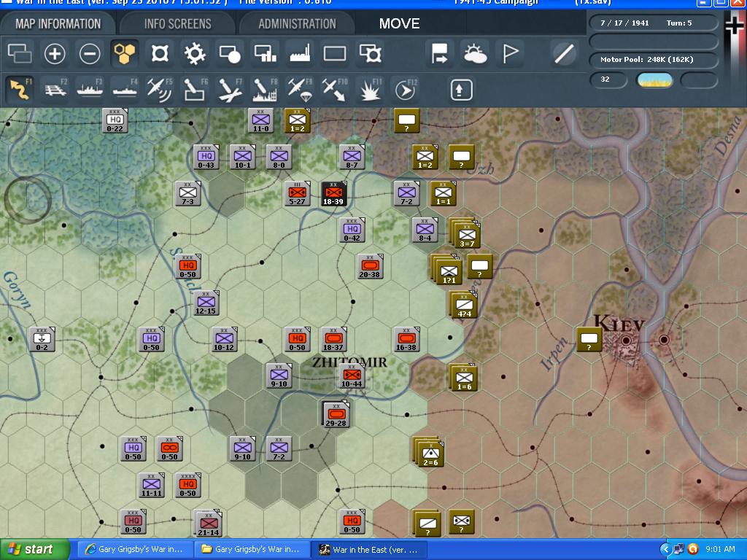
Task: Click the Kiev city hex
Action: pos(626,340)
